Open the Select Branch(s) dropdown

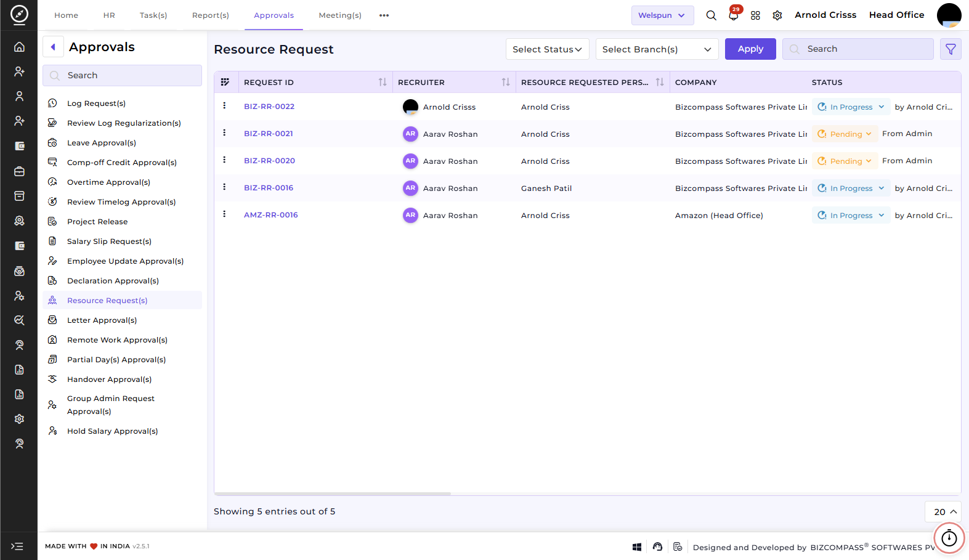[657, 49]
